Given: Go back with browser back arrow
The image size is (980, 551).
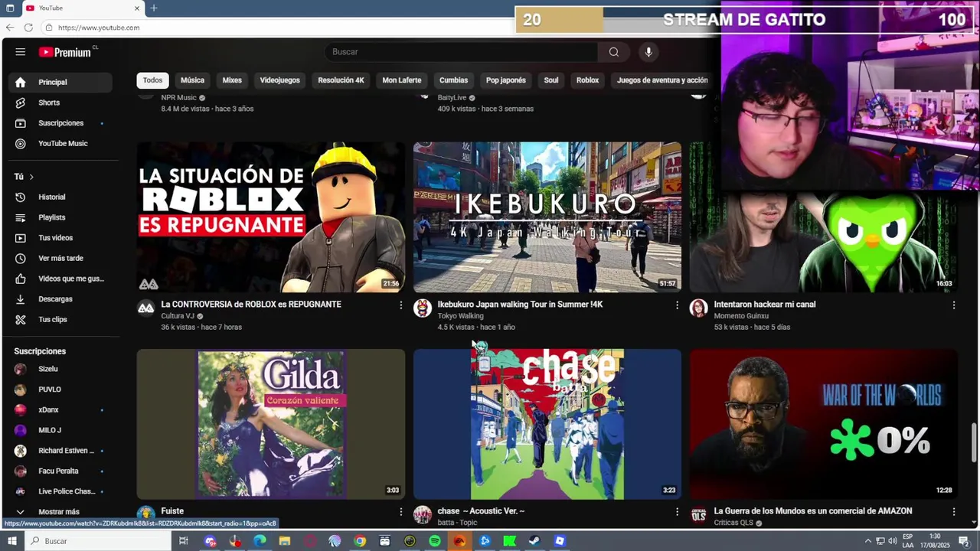Looking at the screenshot, I should pyautogui.click(x=9, y=28).
